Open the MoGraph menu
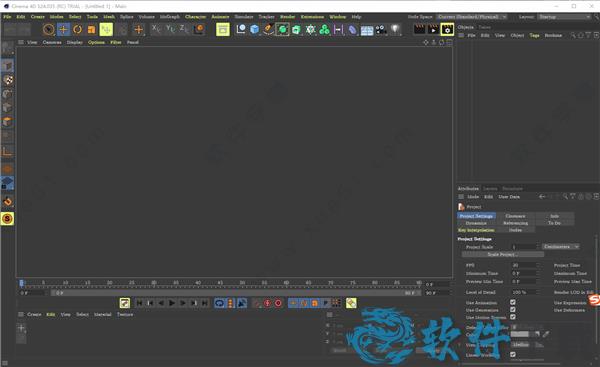 [x=170, y=17]
